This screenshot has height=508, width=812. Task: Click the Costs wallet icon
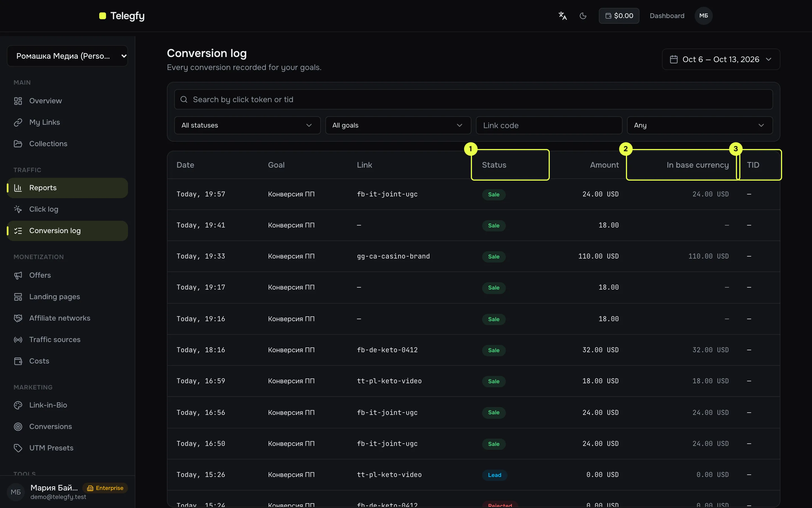coord(18,361)
